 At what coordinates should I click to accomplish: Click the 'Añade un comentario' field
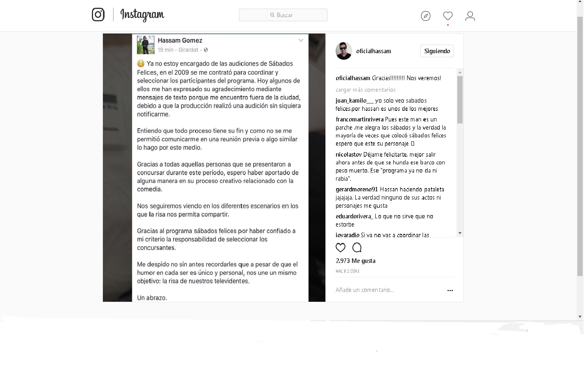tap(388, 290)
